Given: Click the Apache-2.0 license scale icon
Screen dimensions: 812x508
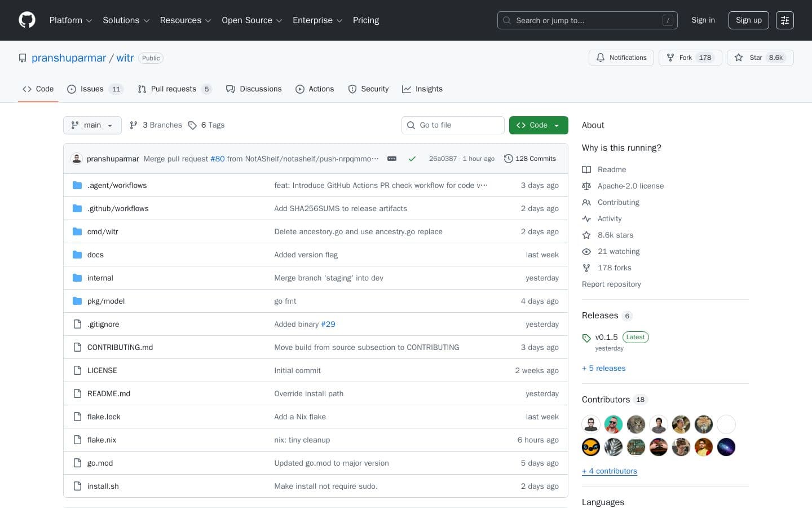Looking at the screenshot, I should 587,186.
